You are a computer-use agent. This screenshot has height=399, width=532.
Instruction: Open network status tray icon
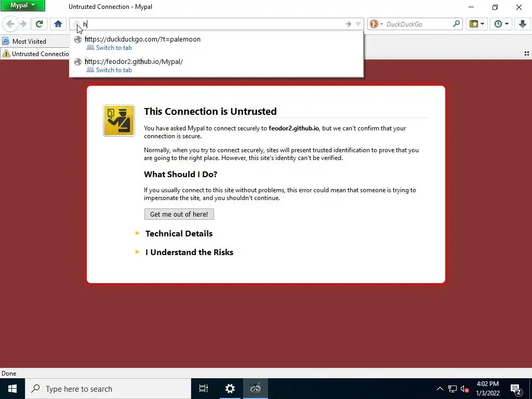(453, 389)
